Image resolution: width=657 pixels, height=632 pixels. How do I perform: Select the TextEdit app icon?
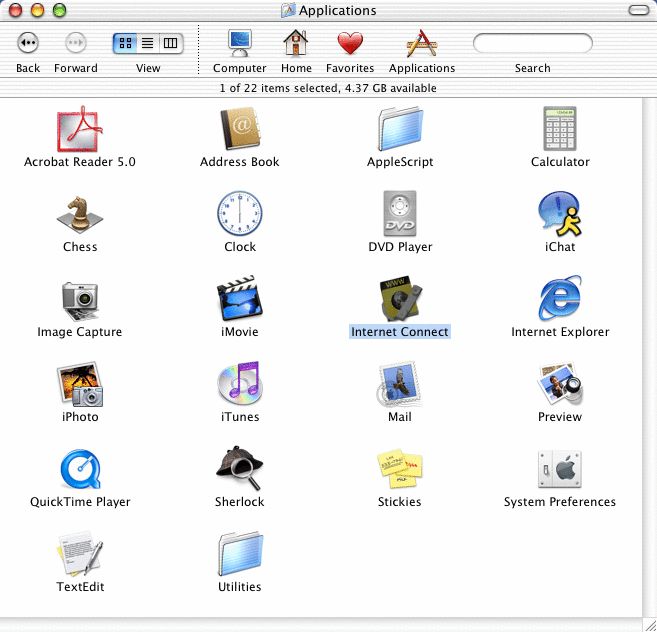click(x=80, y=554)
